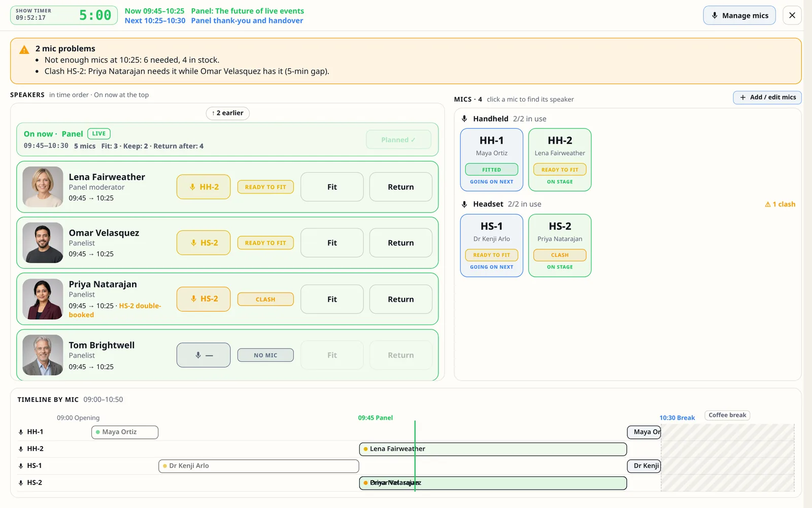The height and width of the screenshot is (508, 812).
Task: Click Omar Velasquez's READY TO FIT status badge
Action: tap(265, 243)
